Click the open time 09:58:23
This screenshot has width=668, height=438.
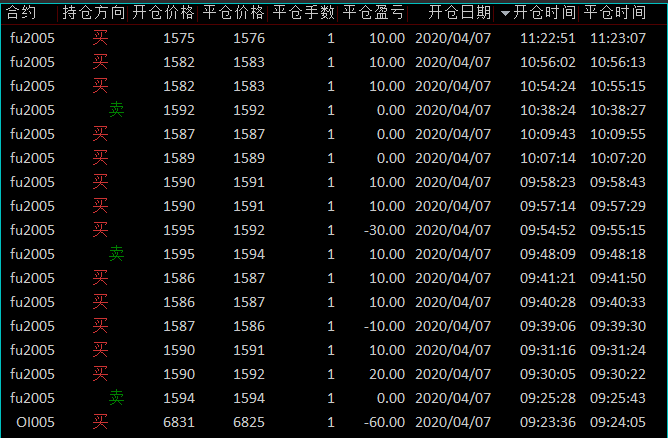547,182
